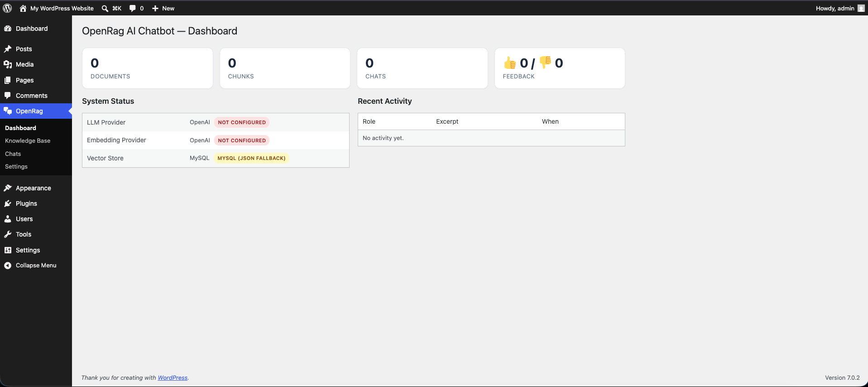868x387 pixels.
Task: Click NOT CONFIGURED badge for LLM Provider
Action: click(242, 122)
